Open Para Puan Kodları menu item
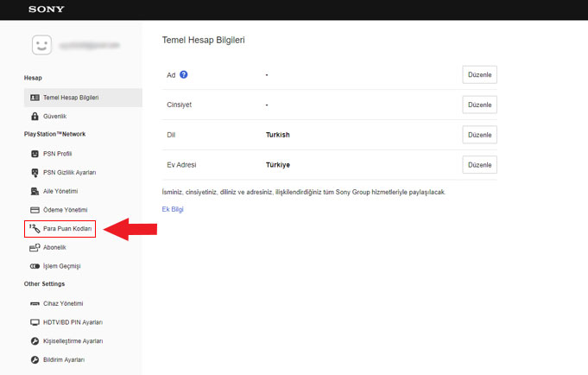The height and width of the screenshot is (375, 588). click(x=67, y=228)
